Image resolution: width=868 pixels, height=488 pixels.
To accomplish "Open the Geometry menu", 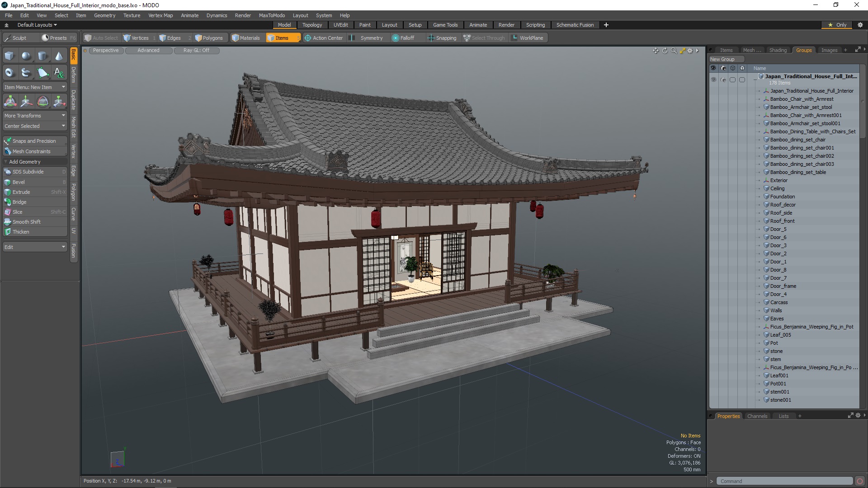I will (x=104, y=15).
